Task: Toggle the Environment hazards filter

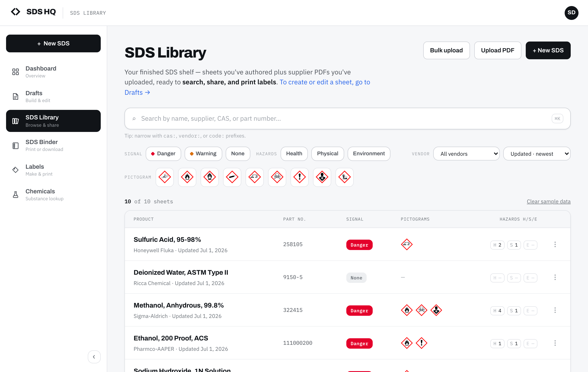Action: point(369,154)
